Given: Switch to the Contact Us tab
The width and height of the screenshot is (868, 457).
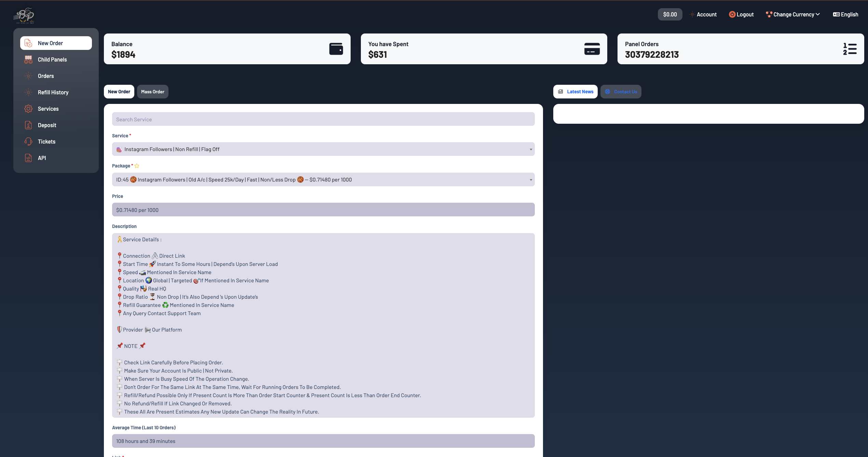Looking at the screenshot, I should click(x=621, y=92).
